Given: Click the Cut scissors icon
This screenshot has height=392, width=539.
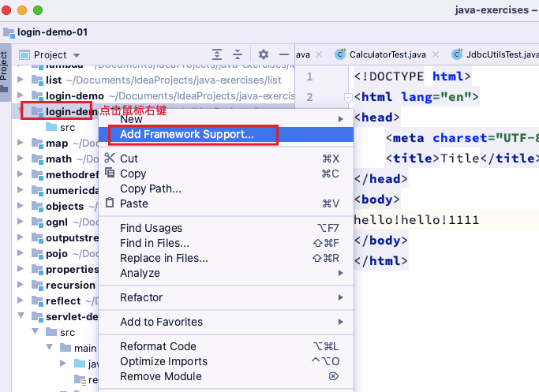Looking at the screenshot, I should tap(110, 158).
